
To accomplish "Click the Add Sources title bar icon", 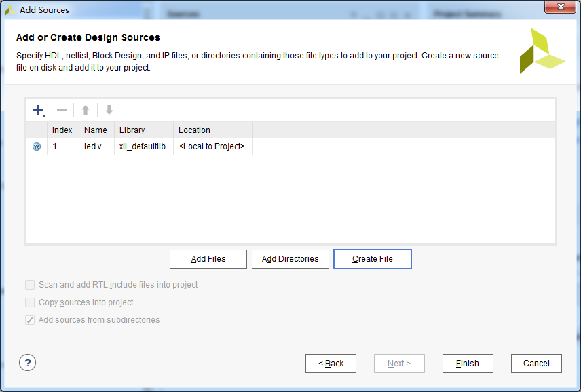I will [x=10, y=10].
